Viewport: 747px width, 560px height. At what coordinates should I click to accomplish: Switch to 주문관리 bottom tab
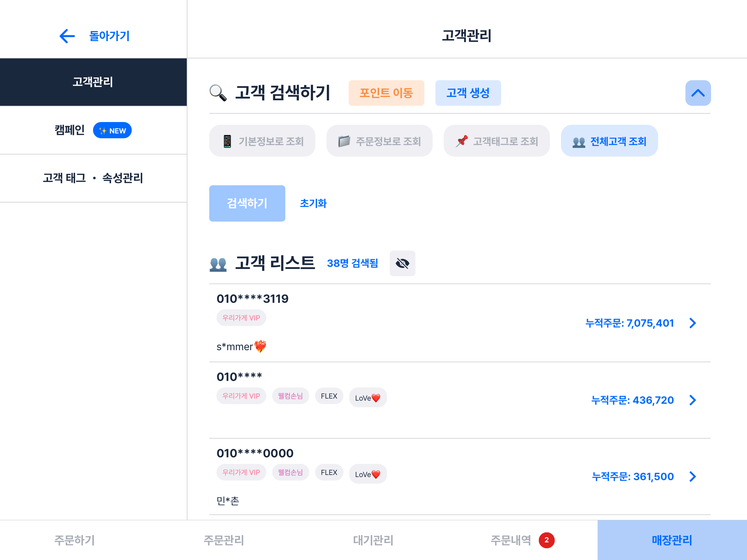point(224,540)
